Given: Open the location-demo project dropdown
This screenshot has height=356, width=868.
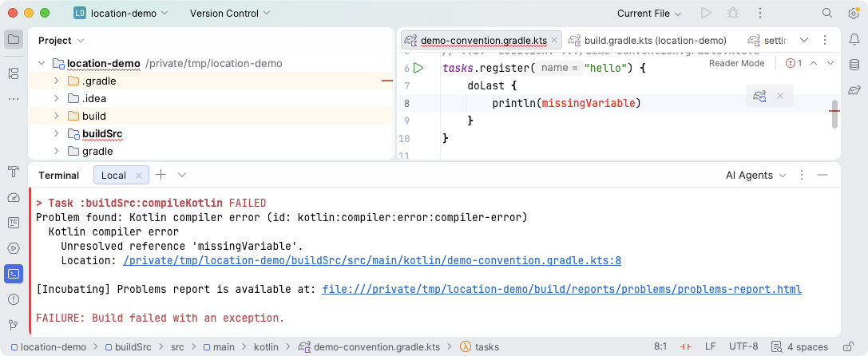Looking at the screenshot, I should pyautogui.click(x=121, y=14).
